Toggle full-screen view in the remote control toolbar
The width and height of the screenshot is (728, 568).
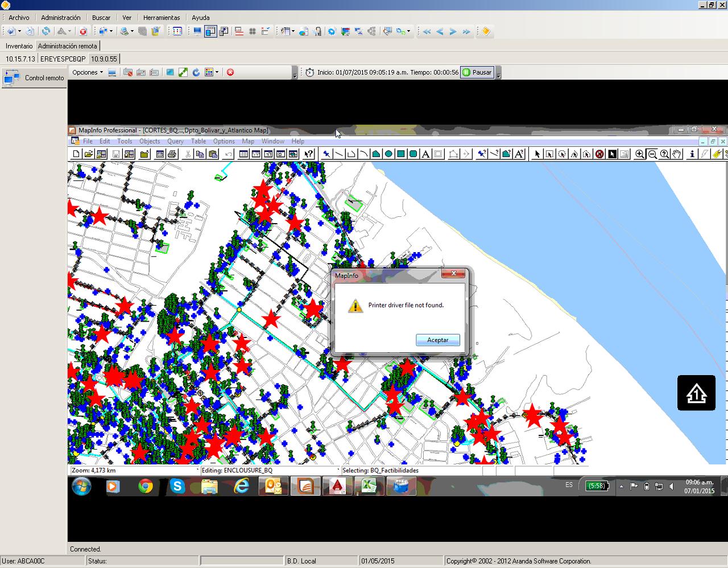click(x=183, y=72)
